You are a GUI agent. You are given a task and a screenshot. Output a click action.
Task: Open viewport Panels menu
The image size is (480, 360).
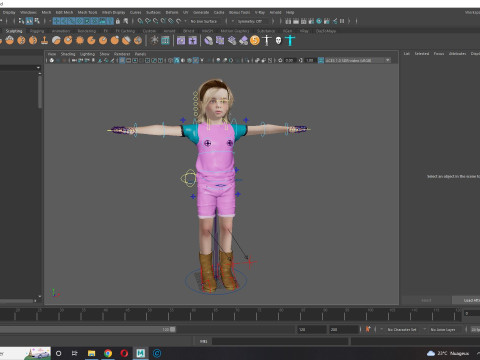[140, 54]
